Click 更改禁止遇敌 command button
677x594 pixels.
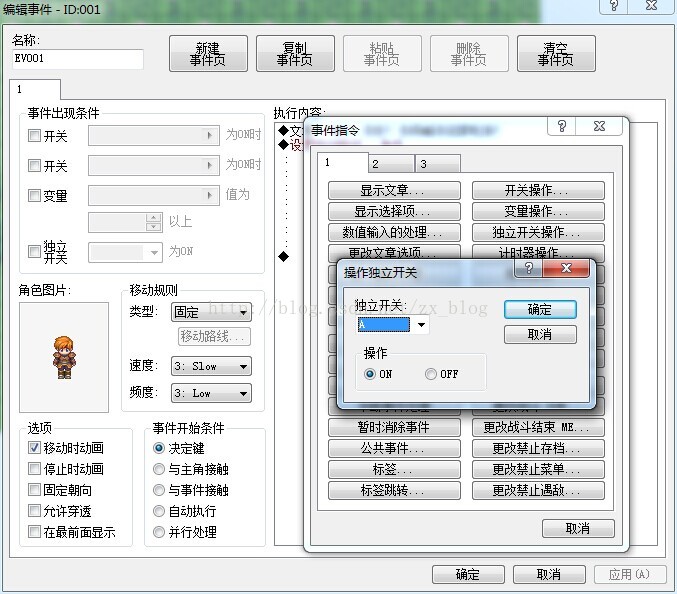538,490
